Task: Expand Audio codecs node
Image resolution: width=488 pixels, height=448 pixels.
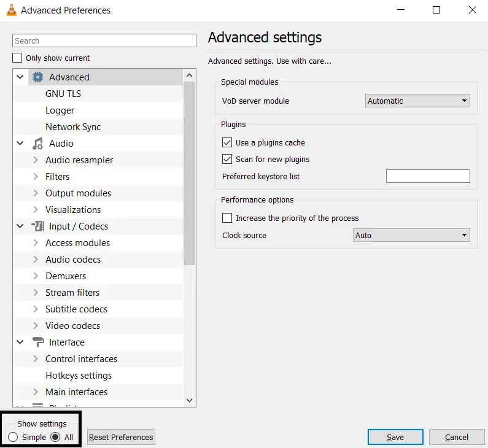Action: (36, 259)
